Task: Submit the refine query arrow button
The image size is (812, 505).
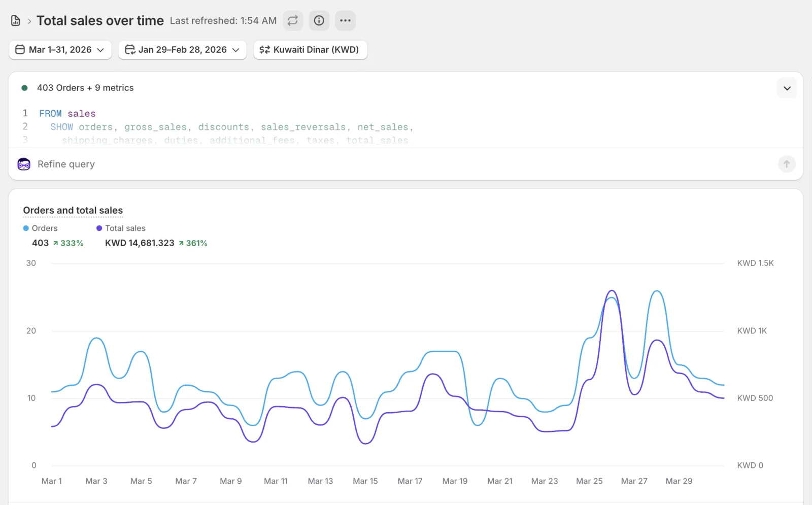Action: [x=787, y=164]
